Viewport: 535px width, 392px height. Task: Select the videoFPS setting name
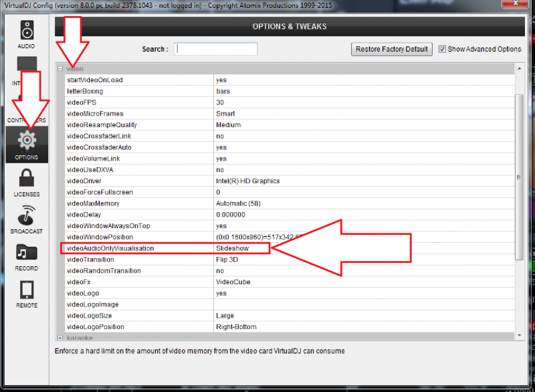(82, 102)
